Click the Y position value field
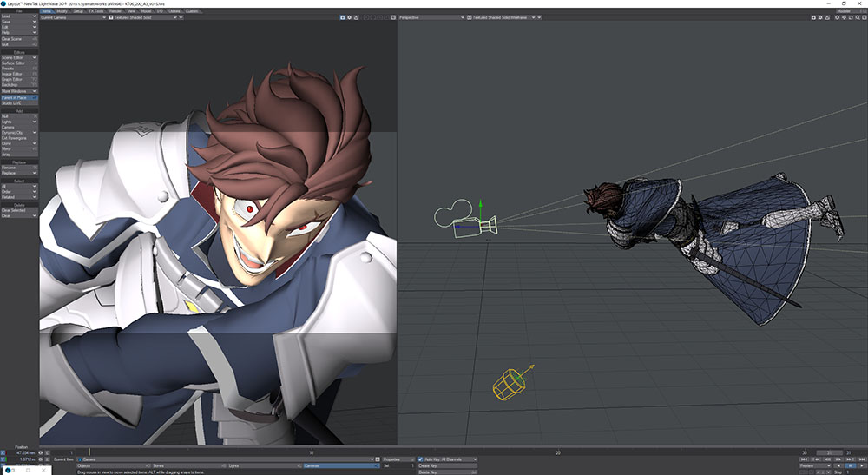This screenshot has height=475, width=868. click(23, 459)
